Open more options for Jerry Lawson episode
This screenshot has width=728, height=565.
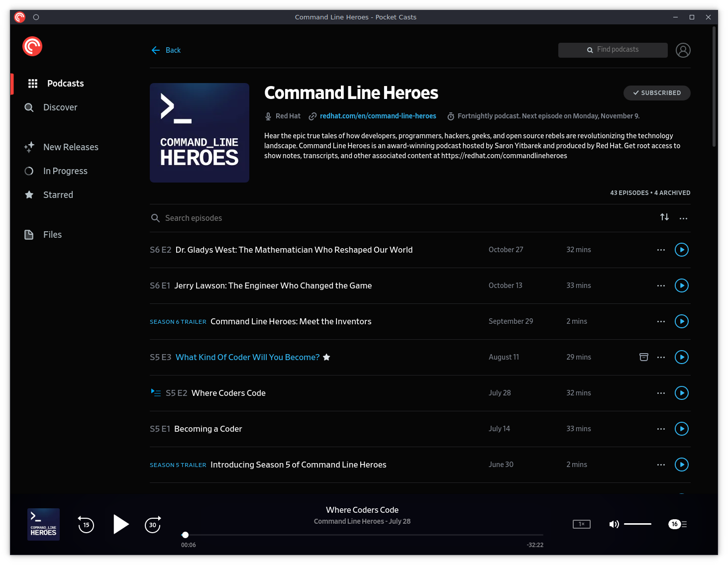(661, 285)
